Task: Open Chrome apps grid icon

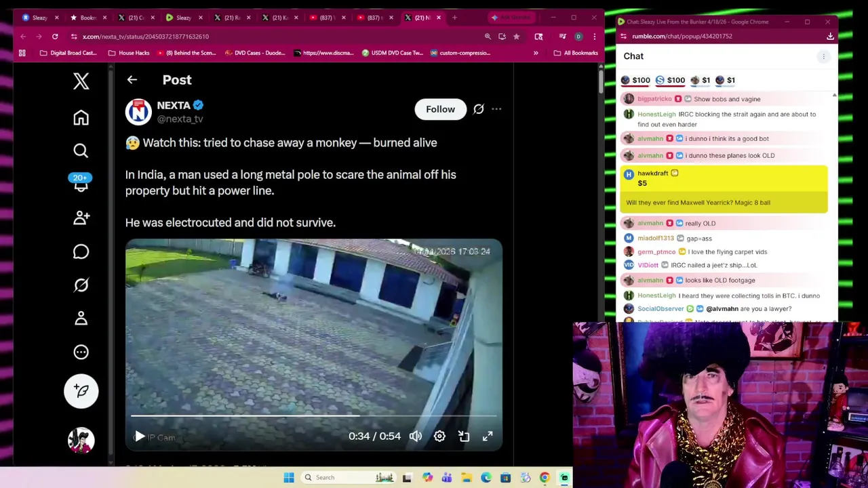Action: [22, 53]
